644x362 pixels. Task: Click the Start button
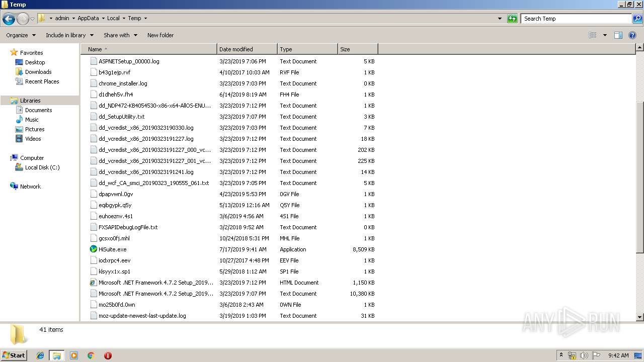[x=14, y=355]
